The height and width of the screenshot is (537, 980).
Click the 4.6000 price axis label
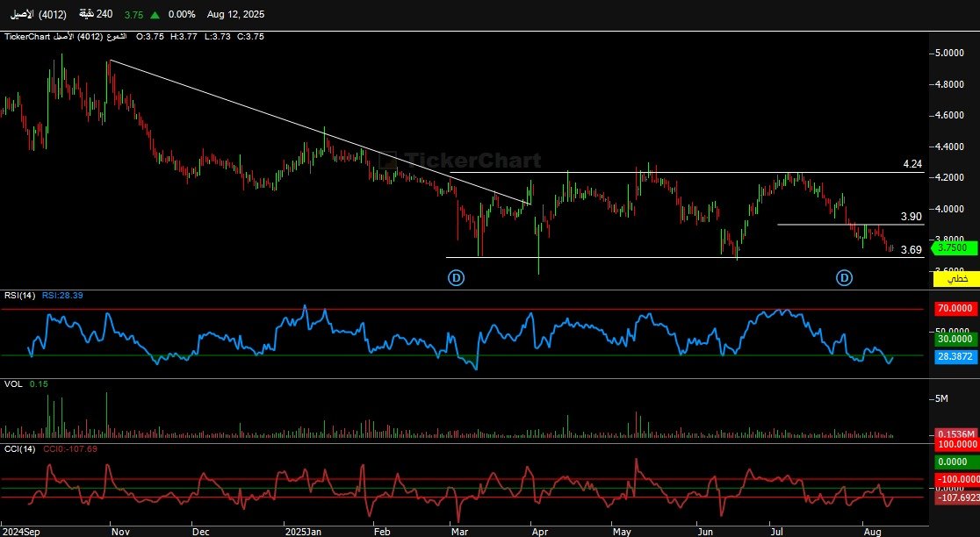(x=949, y=116)
